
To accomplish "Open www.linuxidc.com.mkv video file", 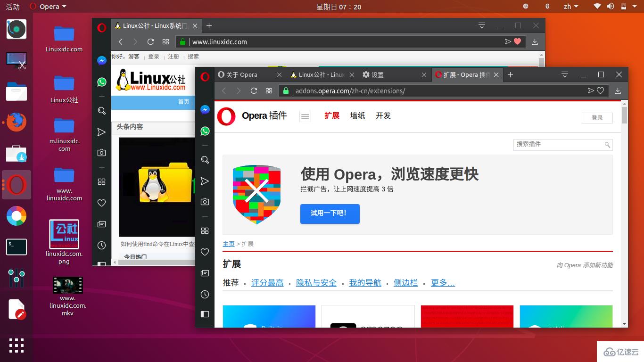I will coord(67,296).
